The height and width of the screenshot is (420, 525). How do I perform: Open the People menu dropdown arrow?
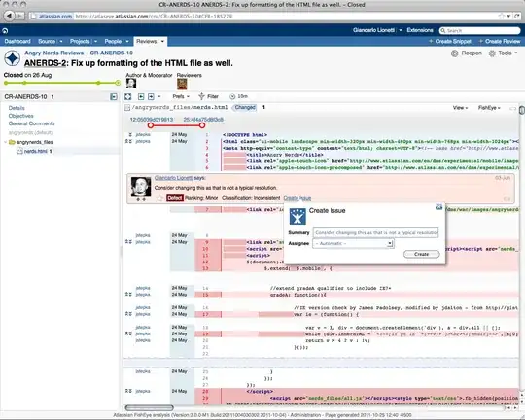coord(127,41)
